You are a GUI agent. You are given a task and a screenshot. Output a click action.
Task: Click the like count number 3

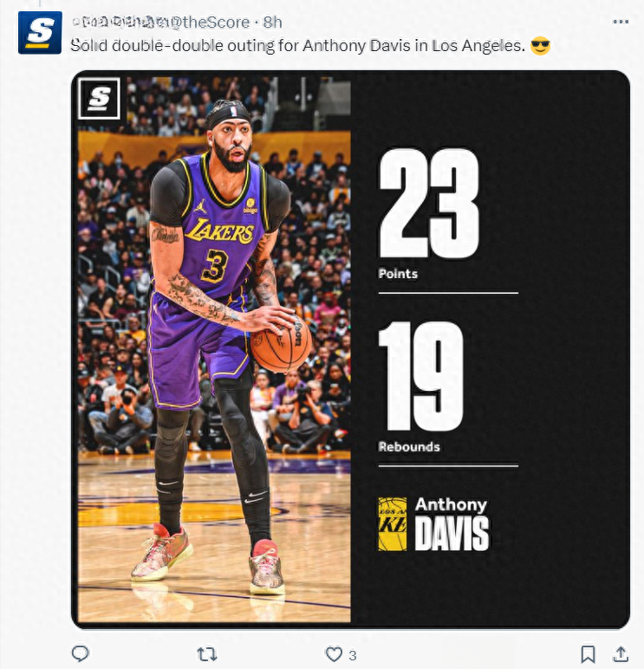click(x=353, y=655)
